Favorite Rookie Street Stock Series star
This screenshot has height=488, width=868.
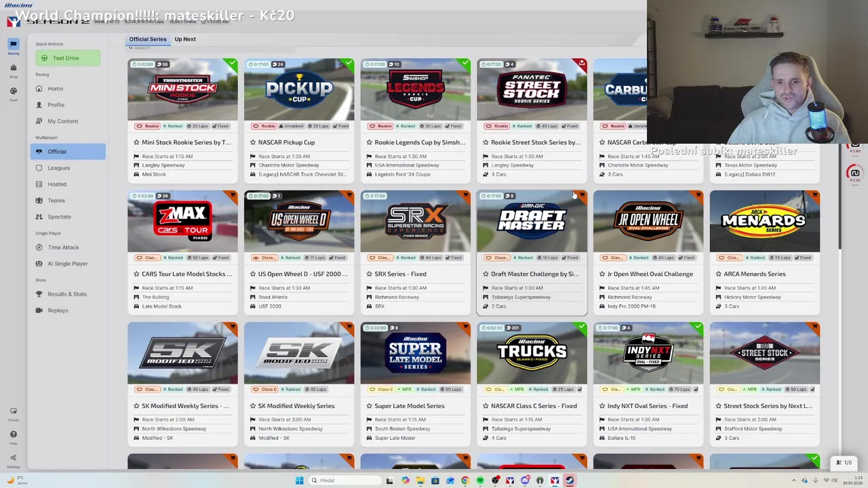click(x=486, y=142)
